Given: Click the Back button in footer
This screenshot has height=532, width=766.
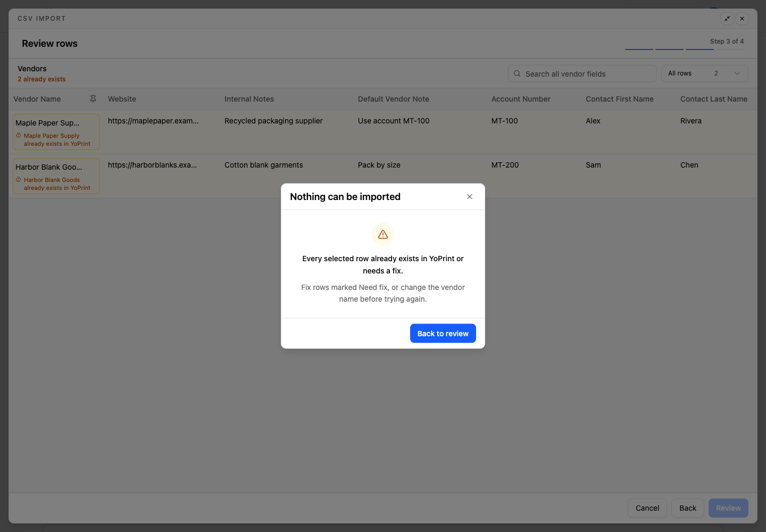Looking at the screenshot, I should pos(688,508).
